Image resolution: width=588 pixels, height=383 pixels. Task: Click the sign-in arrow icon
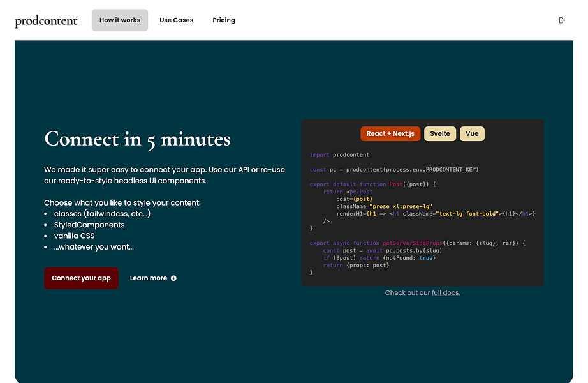click(562, 20)
